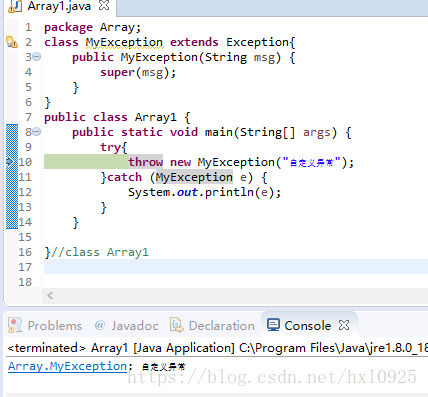
Task: Click the 'try{' keyword on line 9
Action: click(114, 147)
